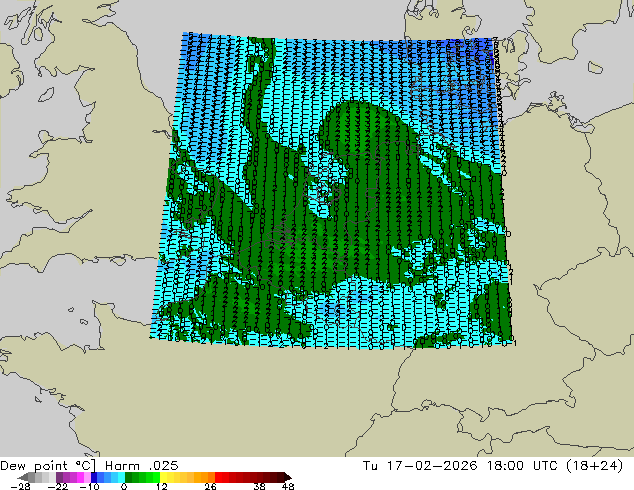Viewport: 634px width, 490px height.
Task: Click the dark maroon right arrow end of legend
Action: [x=287, y=477]
